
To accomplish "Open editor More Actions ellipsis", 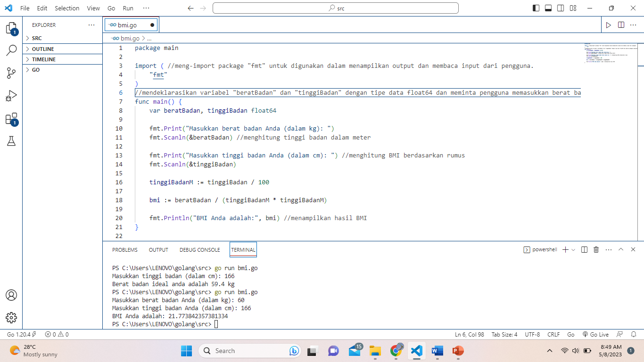I will coord(634,25).
